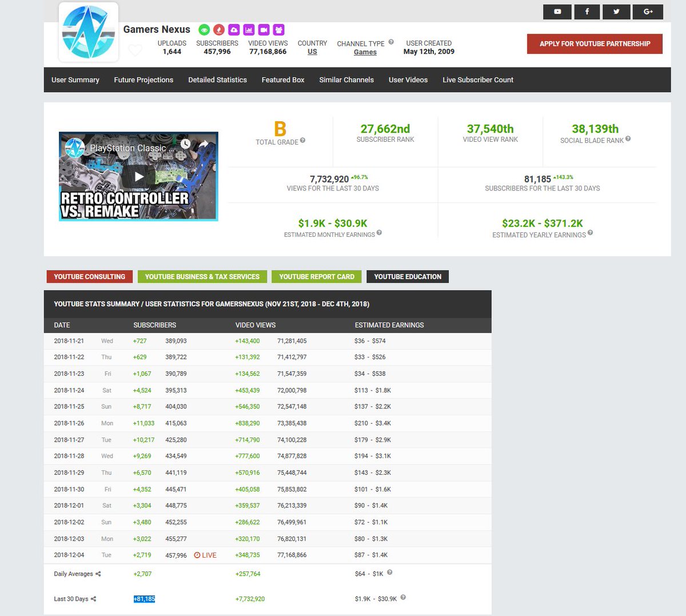Open the Future Projections tab
This screenshot has height=616, width=686.
coord(143,80)
